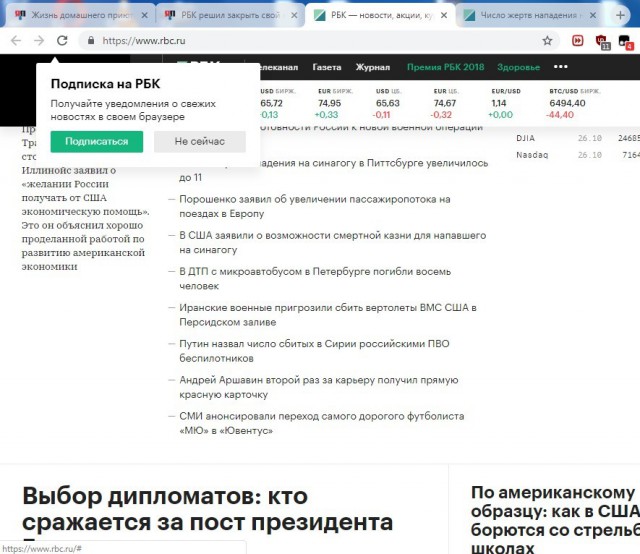Click the DJIA index row

[x=578, y=138]
